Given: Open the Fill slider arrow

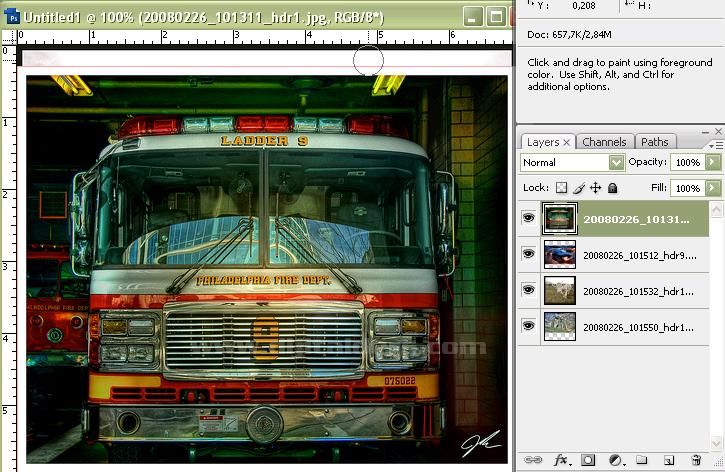Looking at the screenshot, I should [x=713, y=188].
